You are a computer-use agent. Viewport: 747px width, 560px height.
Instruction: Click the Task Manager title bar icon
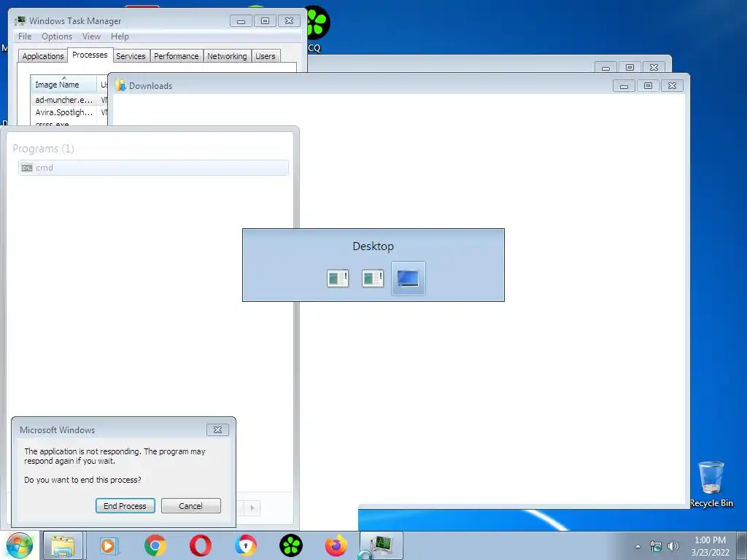20,21
